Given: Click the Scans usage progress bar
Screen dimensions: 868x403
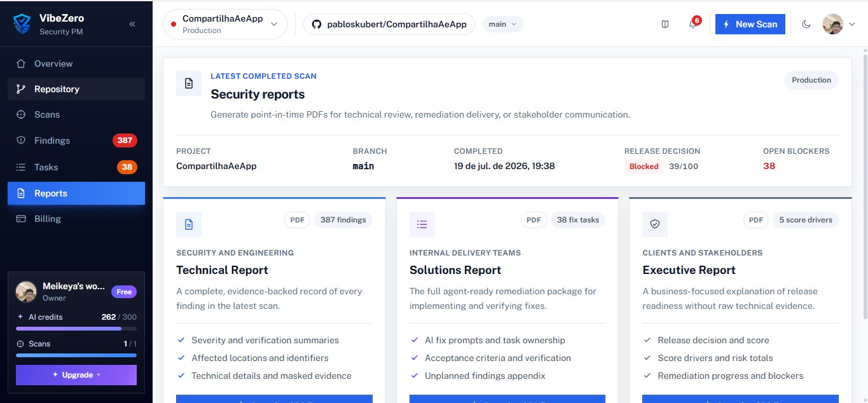Looking at the screenshot, I should point(76,355).
